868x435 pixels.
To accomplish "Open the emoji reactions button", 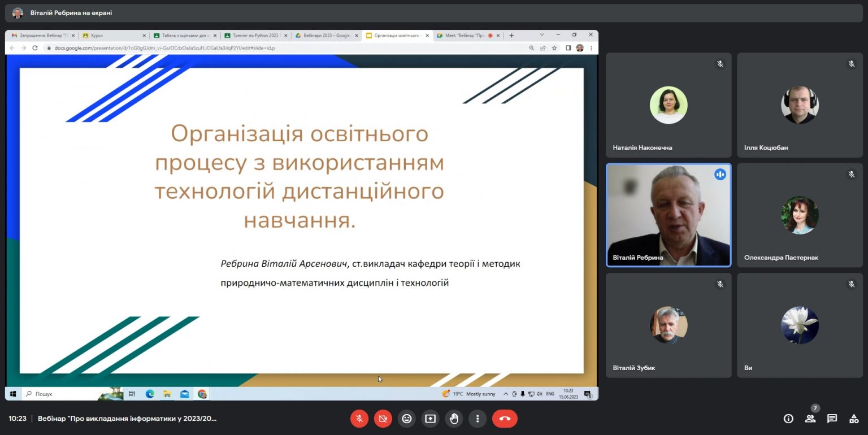I will pos(406,419).
